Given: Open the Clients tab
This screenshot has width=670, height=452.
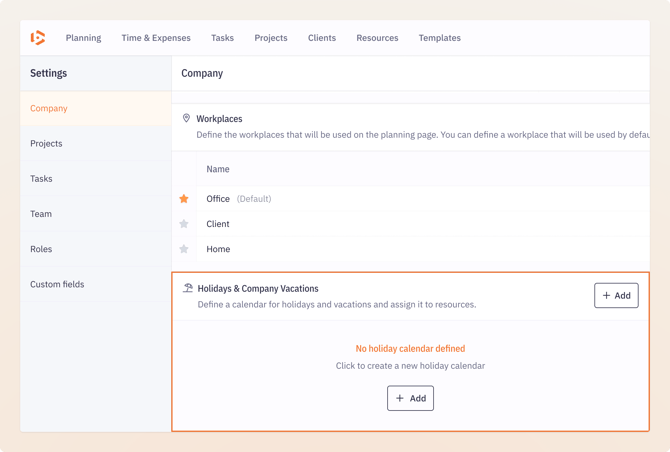Looking at the screenshot, I should tap(322, 38).
